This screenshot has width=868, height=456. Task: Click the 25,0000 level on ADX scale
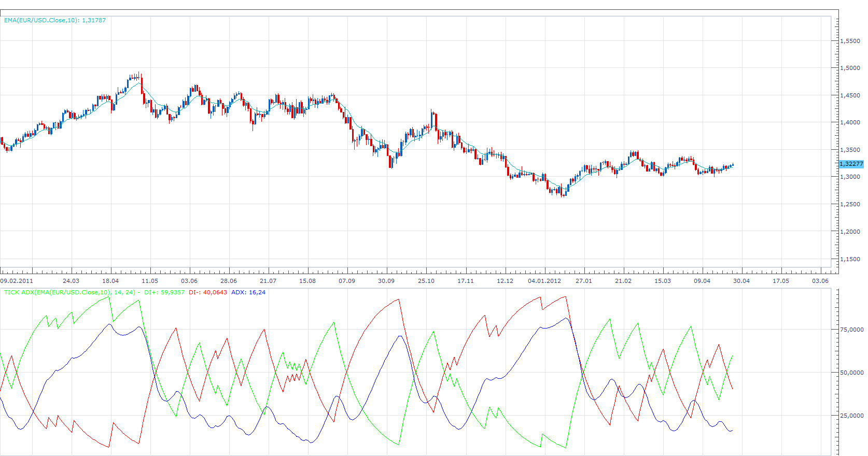[851, 416]
